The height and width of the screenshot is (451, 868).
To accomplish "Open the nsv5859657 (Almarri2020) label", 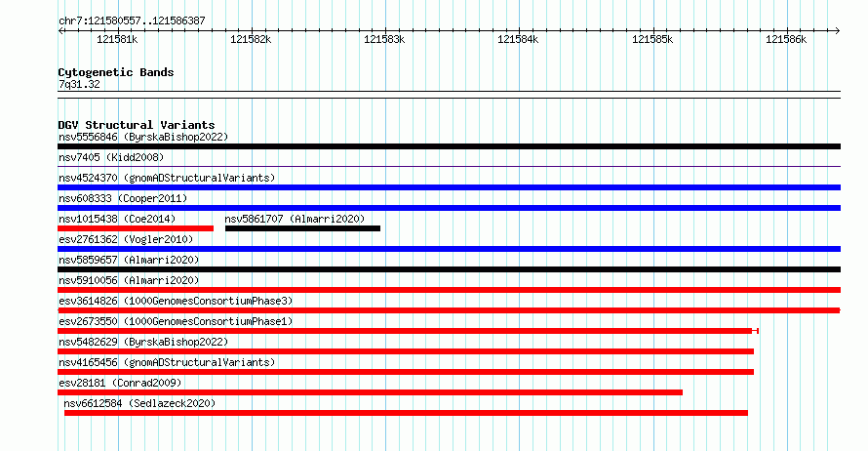I will [129, 260].
